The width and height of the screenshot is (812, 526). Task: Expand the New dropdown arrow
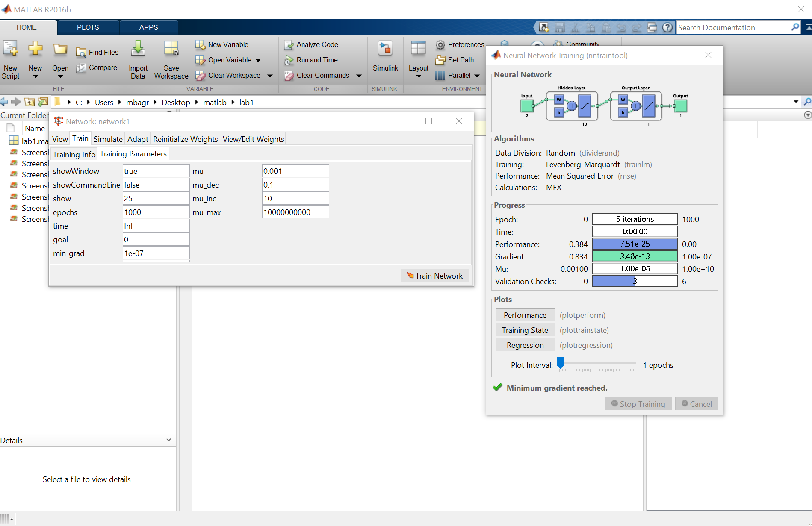(35, 76)
